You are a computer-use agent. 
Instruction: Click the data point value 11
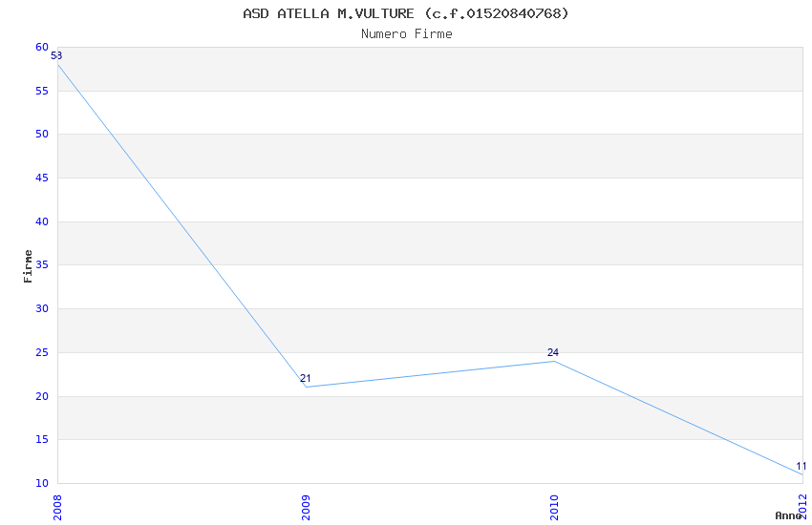coord(801,467)
